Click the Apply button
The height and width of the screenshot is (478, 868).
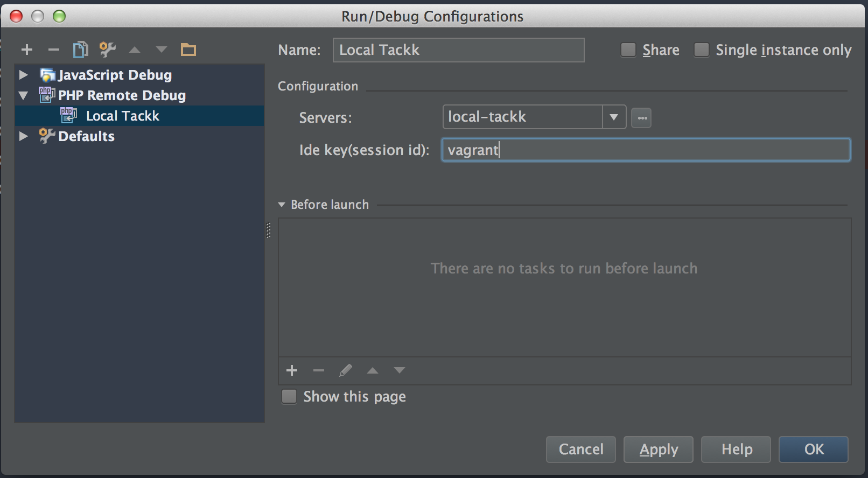(x=658, y=449)
